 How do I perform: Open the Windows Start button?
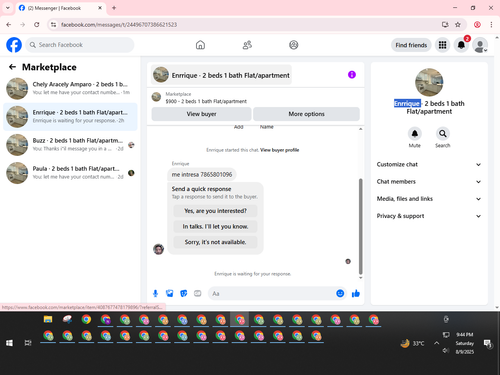(x=9, y=343)
